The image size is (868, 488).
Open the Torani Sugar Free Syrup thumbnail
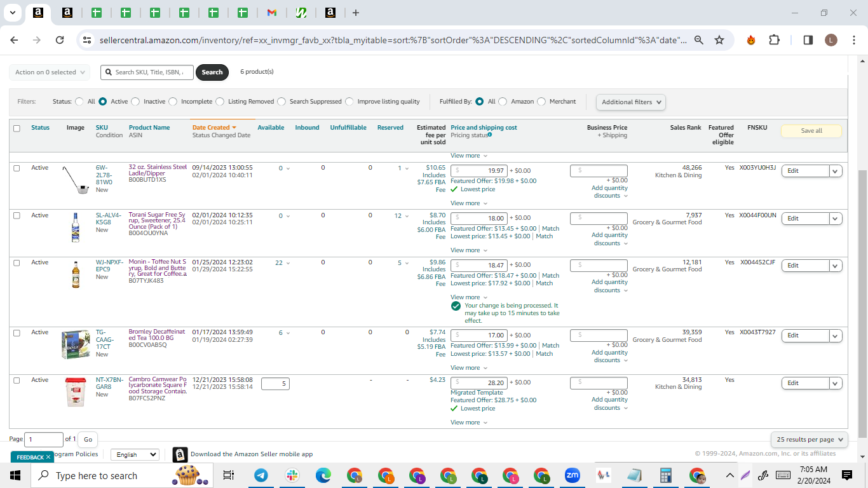point(76,227)
